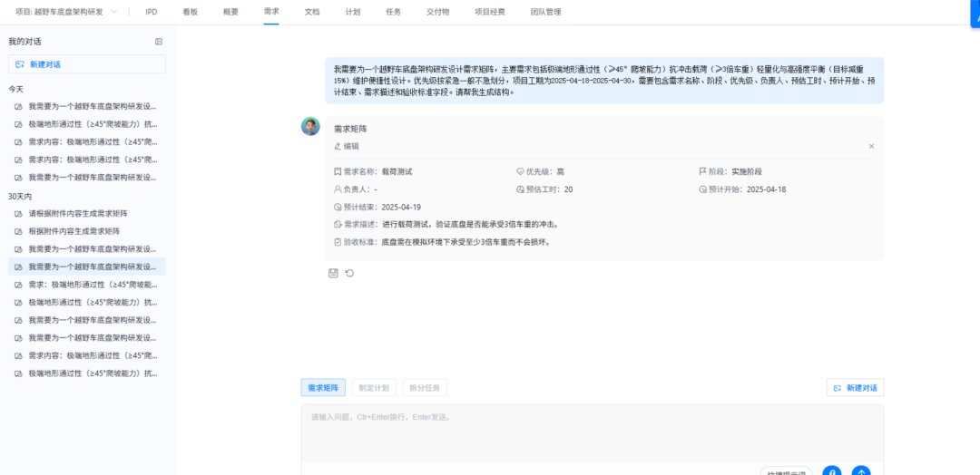This screenshot has width=980, height=475.
Task: Go to the 交付物 tab
Action: [437, 12]
